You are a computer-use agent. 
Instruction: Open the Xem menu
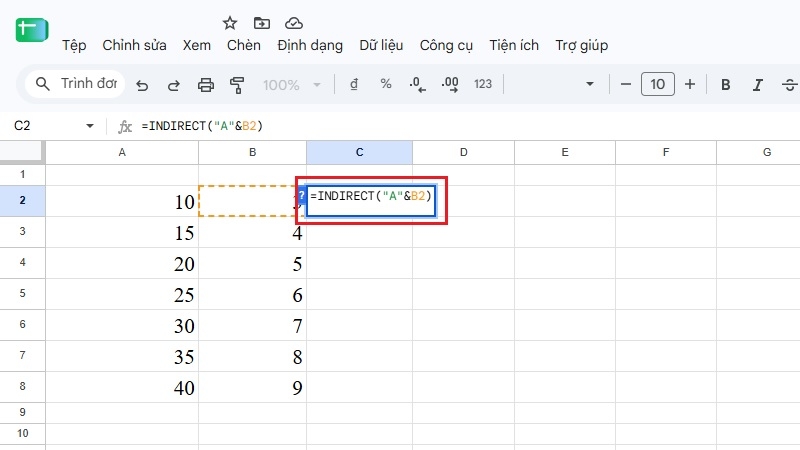click(196, 45)
